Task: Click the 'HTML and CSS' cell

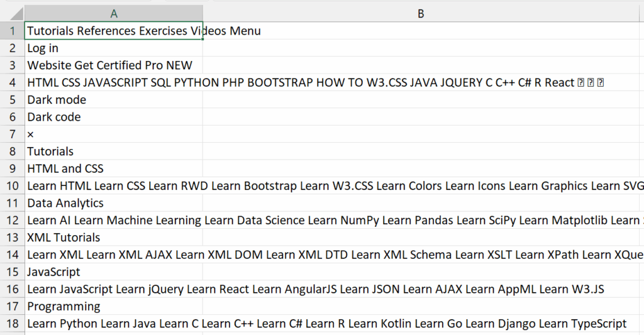Action: pos(114,168)
